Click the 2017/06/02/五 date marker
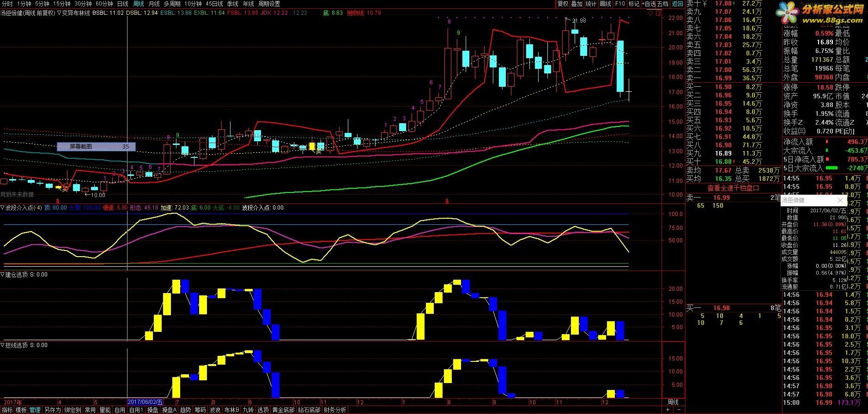This screenshot has height=414, width=868. pyautogui.click(x=145, y=402)
